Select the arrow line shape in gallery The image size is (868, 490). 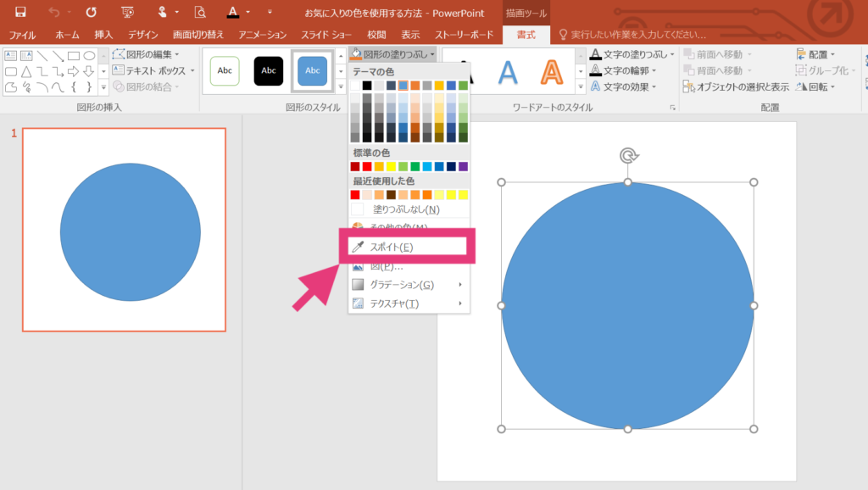click(58, 56)
